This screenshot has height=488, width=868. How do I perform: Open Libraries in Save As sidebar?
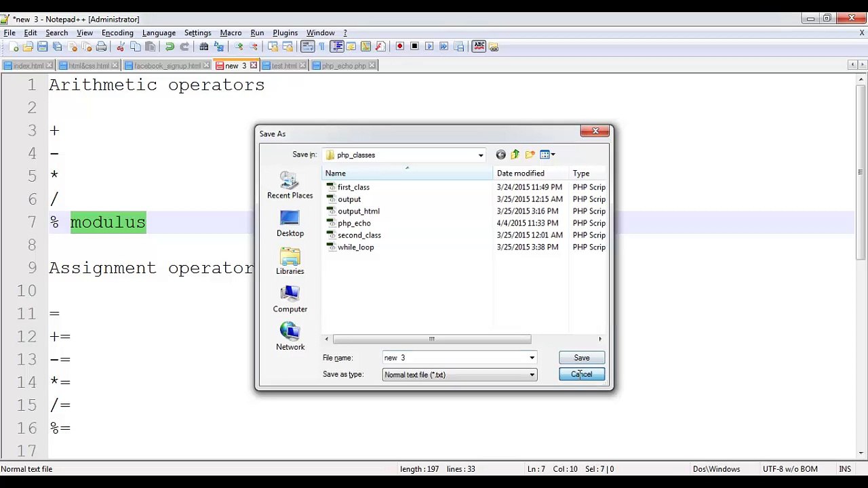[x=290, y=262]
